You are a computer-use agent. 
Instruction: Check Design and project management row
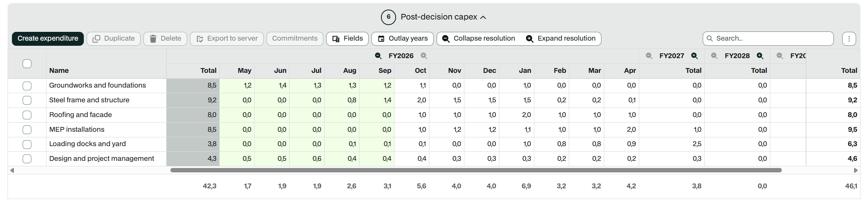click(27, 159)
